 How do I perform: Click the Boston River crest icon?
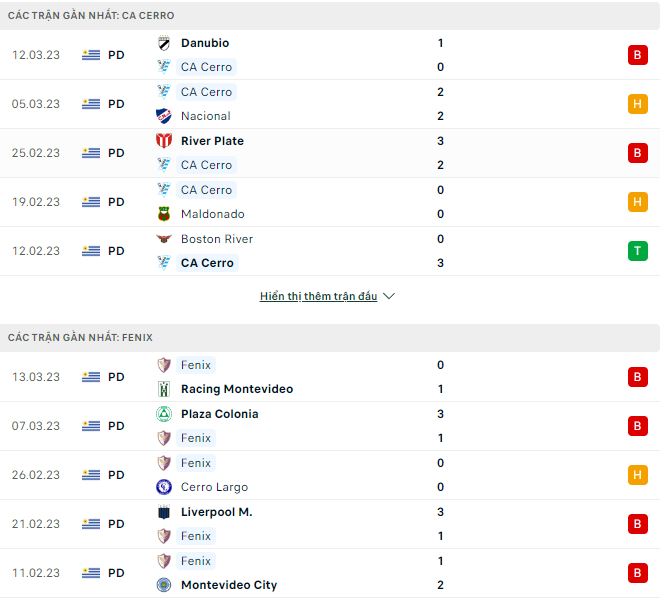click(x=164, y=239)
